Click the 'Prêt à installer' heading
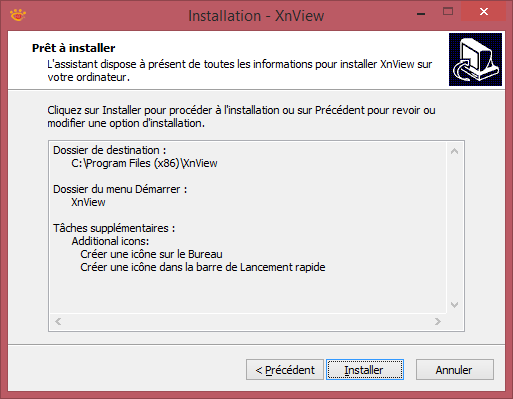The height and width of the screenshot is (399, 513). click(x=74, y=48)
